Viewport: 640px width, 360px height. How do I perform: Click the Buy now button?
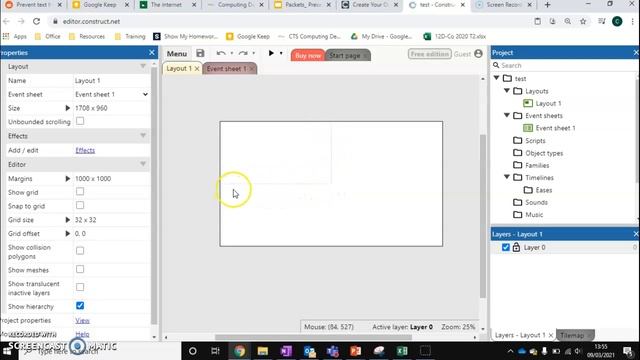tap(308, 56)
